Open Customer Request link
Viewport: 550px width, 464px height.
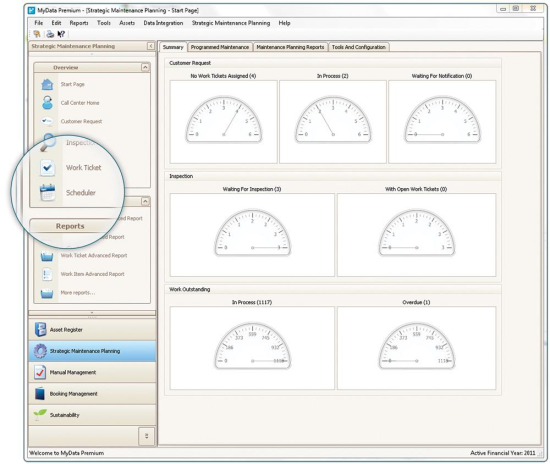tap(81, 121)
